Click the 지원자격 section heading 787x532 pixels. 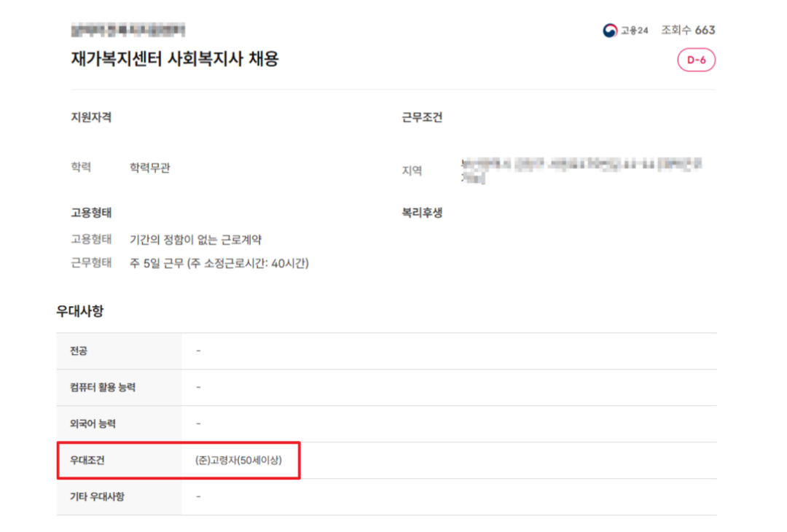click(x=91, y=117)
